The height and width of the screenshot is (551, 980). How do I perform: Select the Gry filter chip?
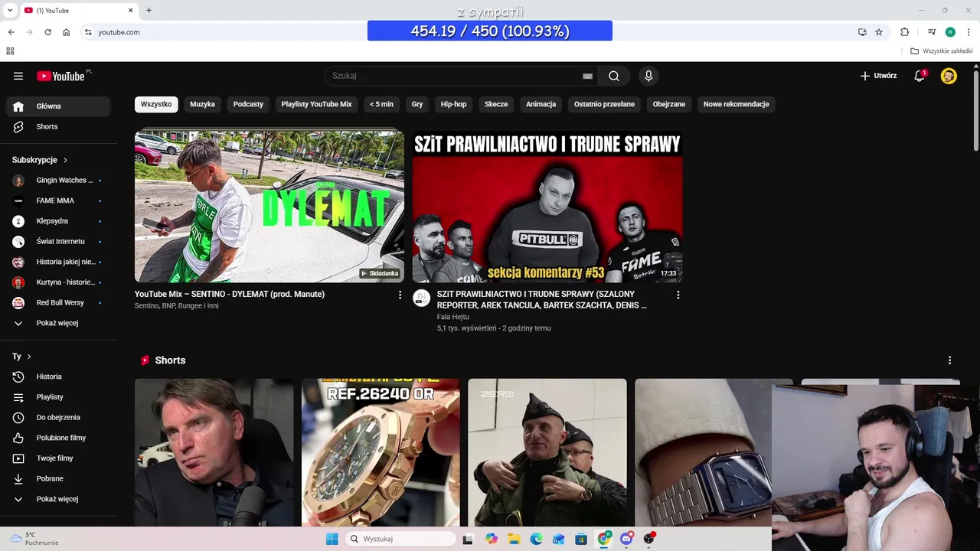417,104
